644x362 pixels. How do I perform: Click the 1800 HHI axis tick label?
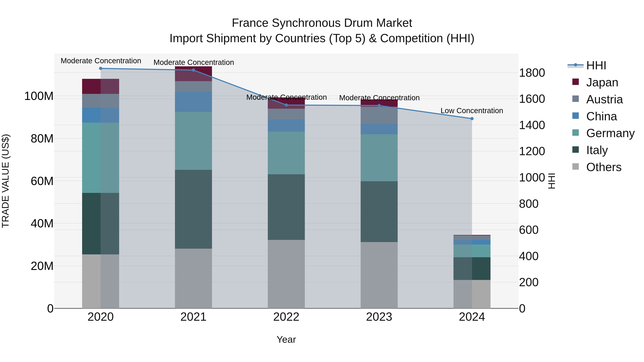pos(532,73)
